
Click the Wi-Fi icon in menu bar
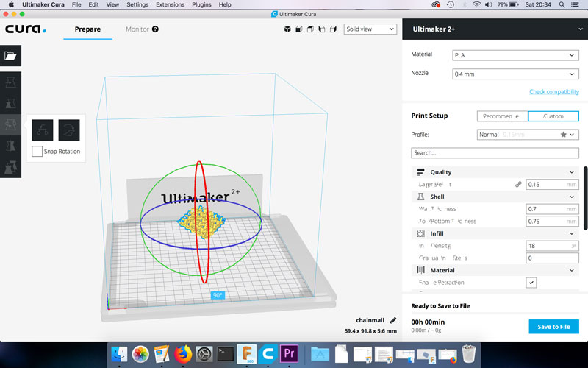[476, 4]
